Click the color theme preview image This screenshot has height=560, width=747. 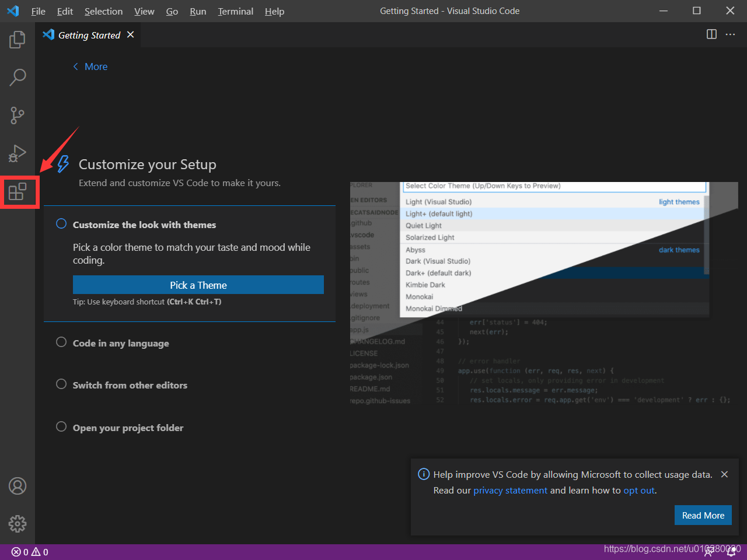point(544,293)
